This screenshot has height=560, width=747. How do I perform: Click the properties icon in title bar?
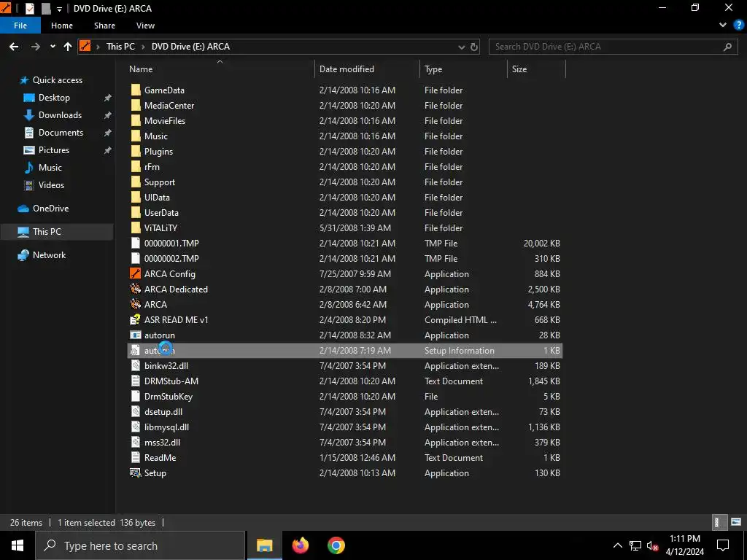point(29,9)
